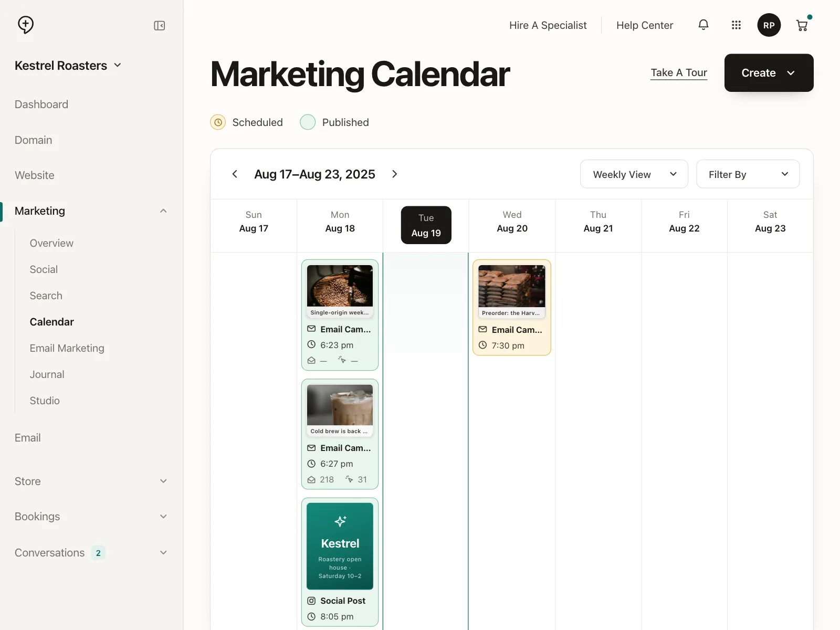The height and width of the screenshot is (630, 840).
Task: Open Roastery open house post thumbnail
Action: click(x=340, y=546)
